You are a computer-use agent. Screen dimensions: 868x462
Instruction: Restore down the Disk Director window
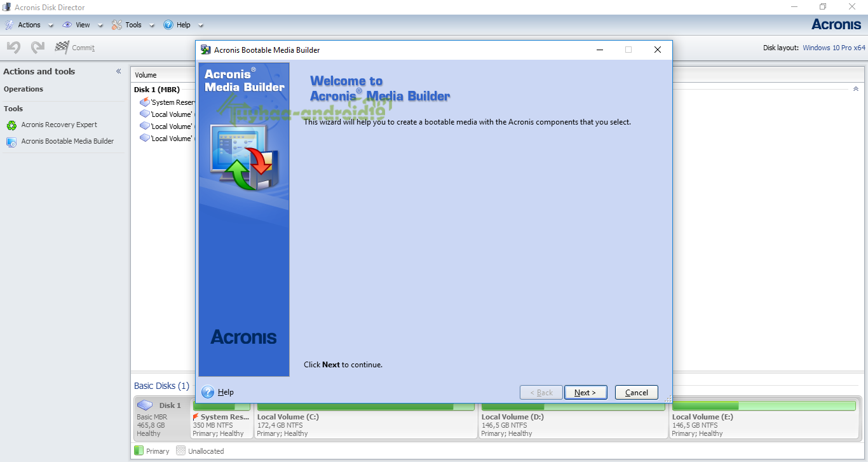[823, 7]
